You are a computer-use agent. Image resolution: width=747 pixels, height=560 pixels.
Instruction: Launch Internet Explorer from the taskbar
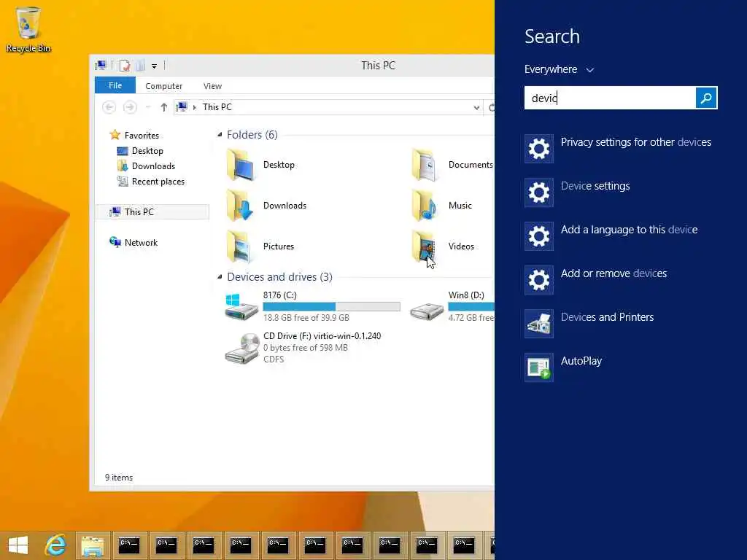55,545
